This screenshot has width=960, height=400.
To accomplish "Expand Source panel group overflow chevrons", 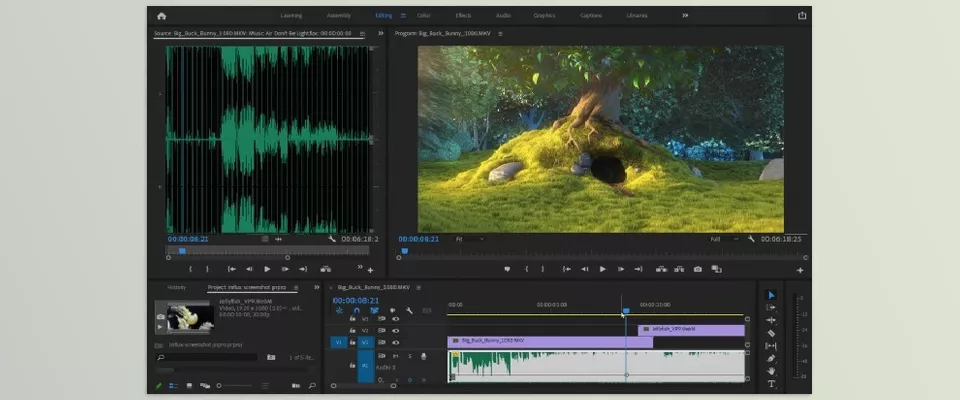I will 380,33.
